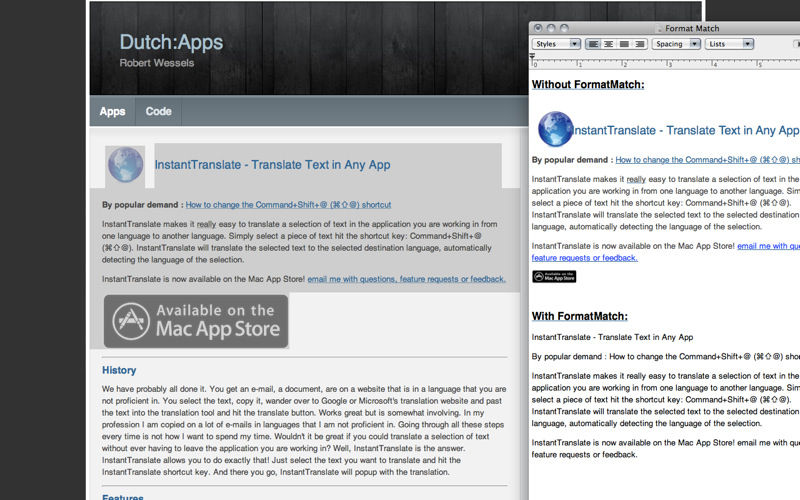The width and height of the screenshot is (800, 500).
Task: Select the center alignment button
Action: pos(609,44)
